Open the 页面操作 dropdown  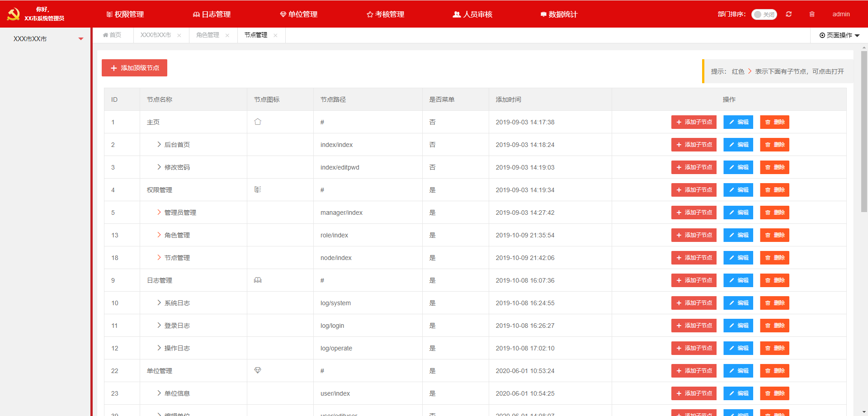coord(839,35)
